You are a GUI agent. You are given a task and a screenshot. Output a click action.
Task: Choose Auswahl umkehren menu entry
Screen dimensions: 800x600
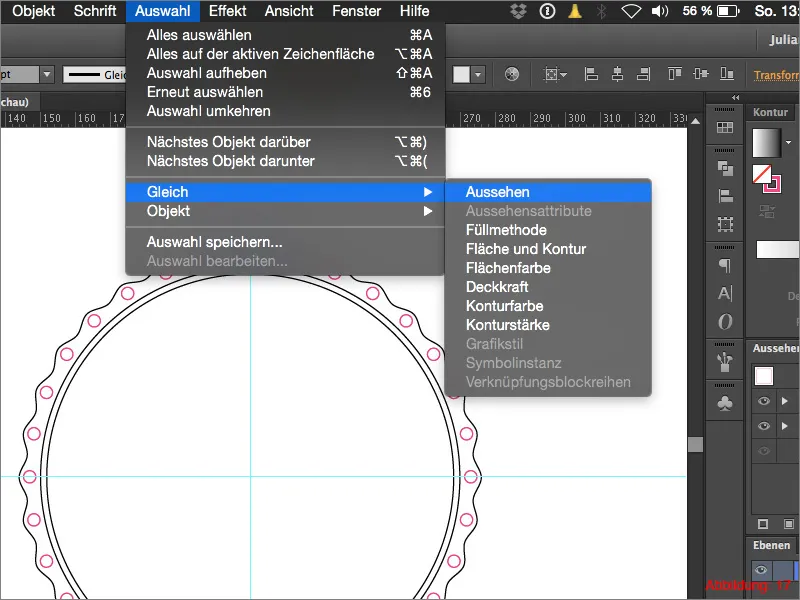pos(285,111)
